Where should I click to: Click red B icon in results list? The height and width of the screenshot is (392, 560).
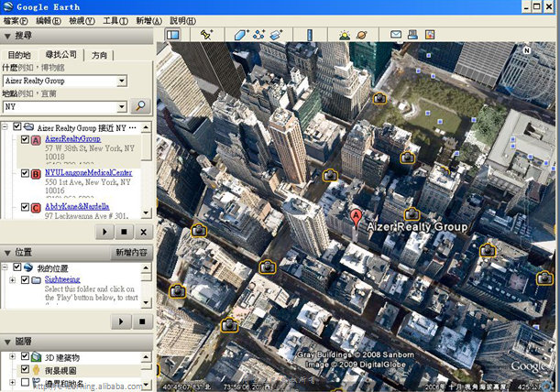[x=36, y=174]
